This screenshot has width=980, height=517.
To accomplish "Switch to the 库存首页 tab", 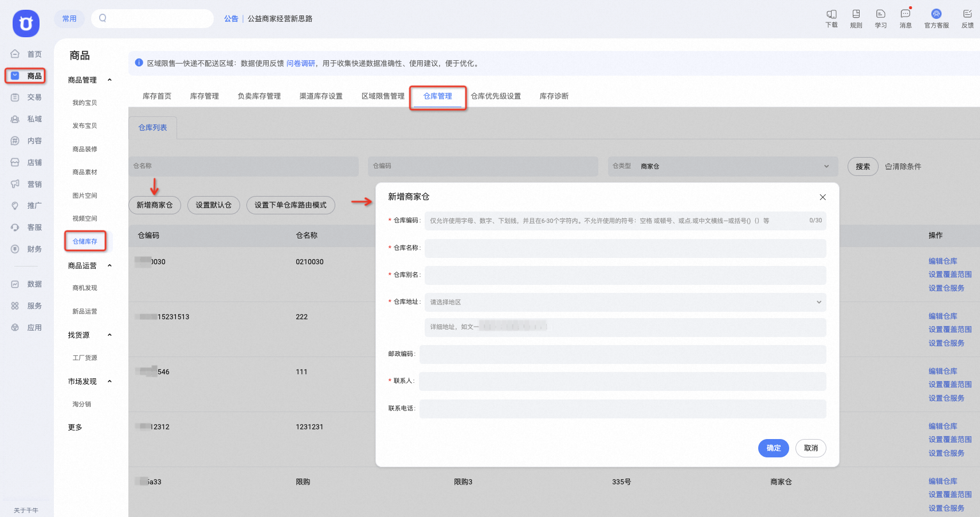I will click(x=157, y=96).
